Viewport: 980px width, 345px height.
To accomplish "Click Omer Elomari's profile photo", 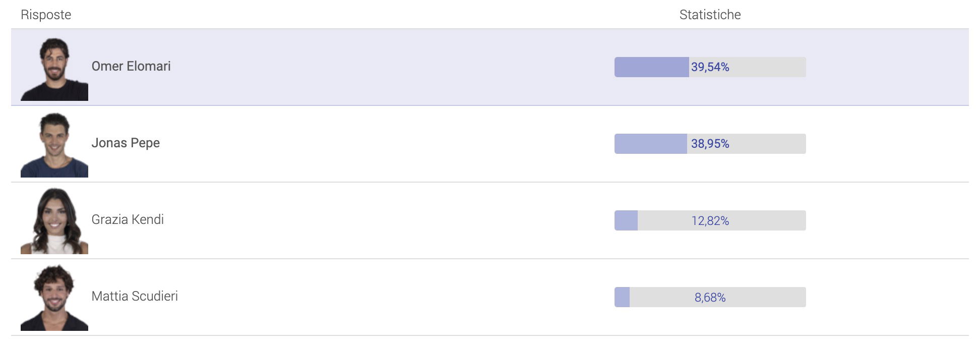I will pyautogui.click(x=54, y=69).
